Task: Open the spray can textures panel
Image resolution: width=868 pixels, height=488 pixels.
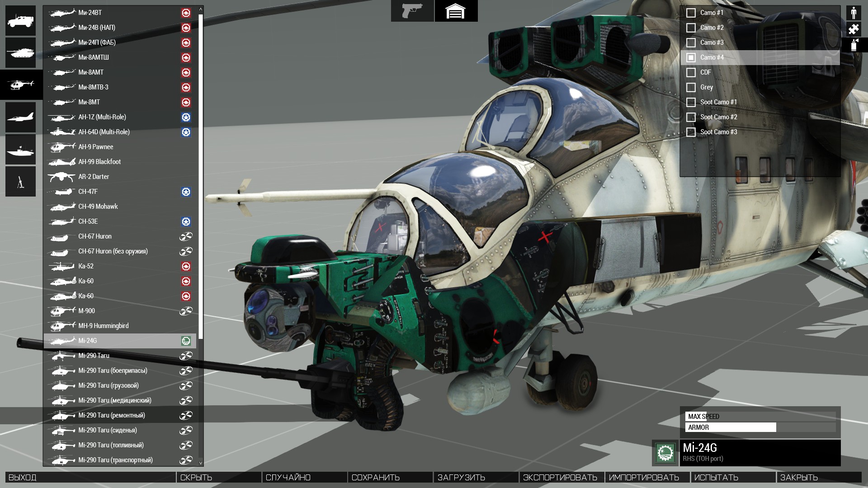Action: [854, 45]
